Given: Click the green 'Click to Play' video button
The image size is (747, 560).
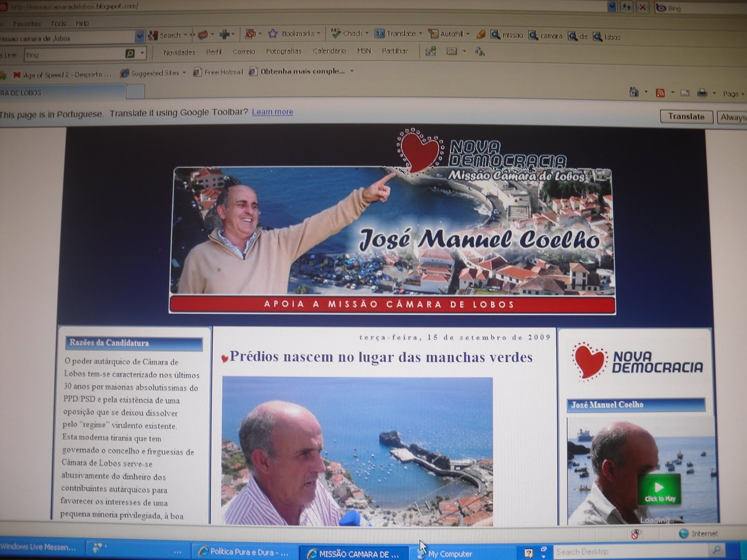Looking at the screenshot, I should click(x=659, y=490).
